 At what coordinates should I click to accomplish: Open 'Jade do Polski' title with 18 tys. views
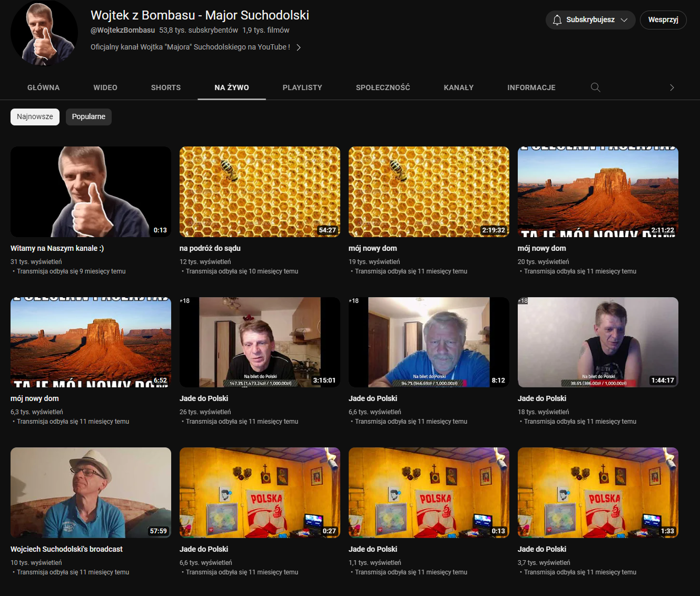542,398
